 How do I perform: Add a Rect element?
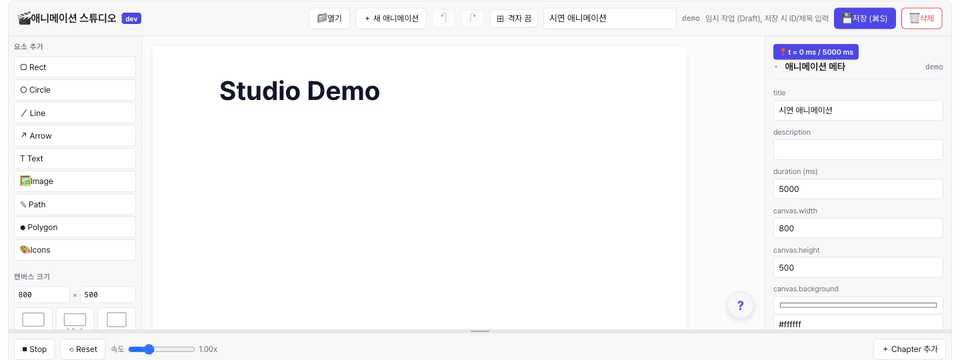click(x=75, y=67)
